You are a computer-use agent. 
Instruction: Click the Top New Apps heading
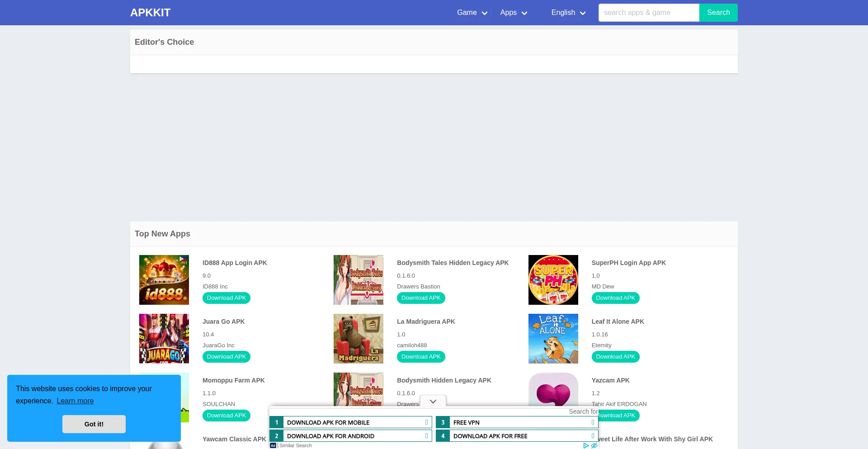point(162,234)
